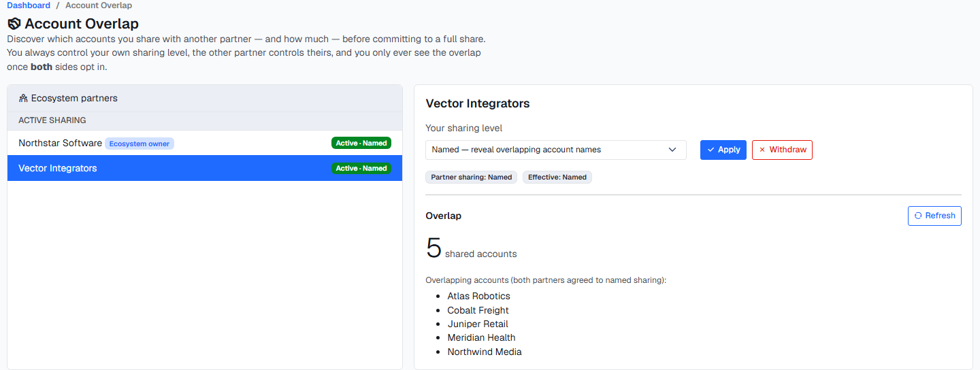Select the Vector Integrators partner row
The image size is (980, 370).
pyautogui.click(x=205, y=168)
